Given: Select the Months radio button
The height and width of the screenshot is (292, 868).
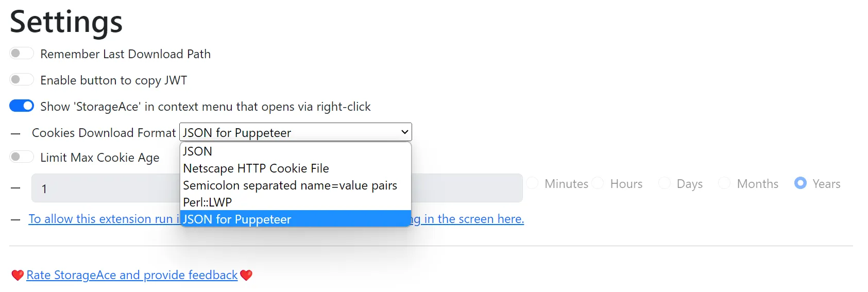Looking at the screenshot, I should point(724,183).
